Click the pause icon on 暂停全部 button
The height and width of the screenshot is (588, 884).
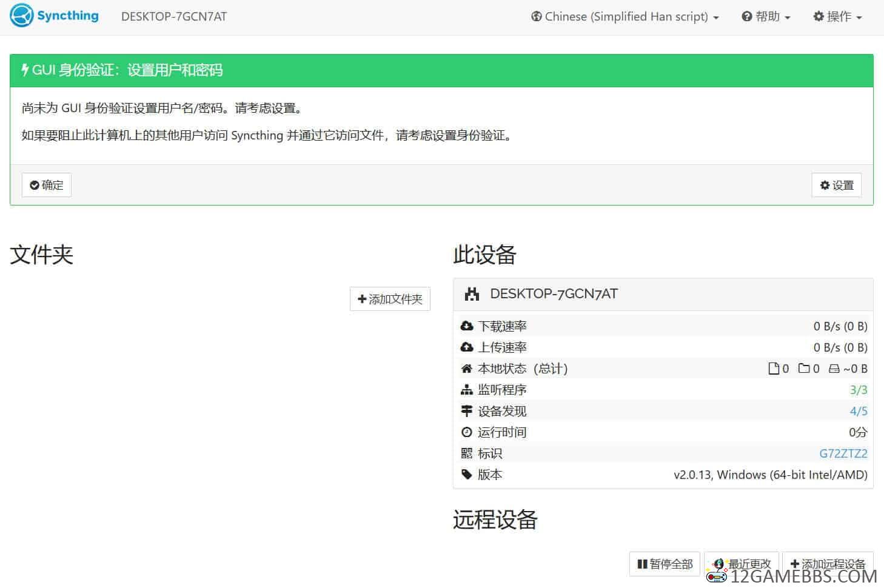642,564
